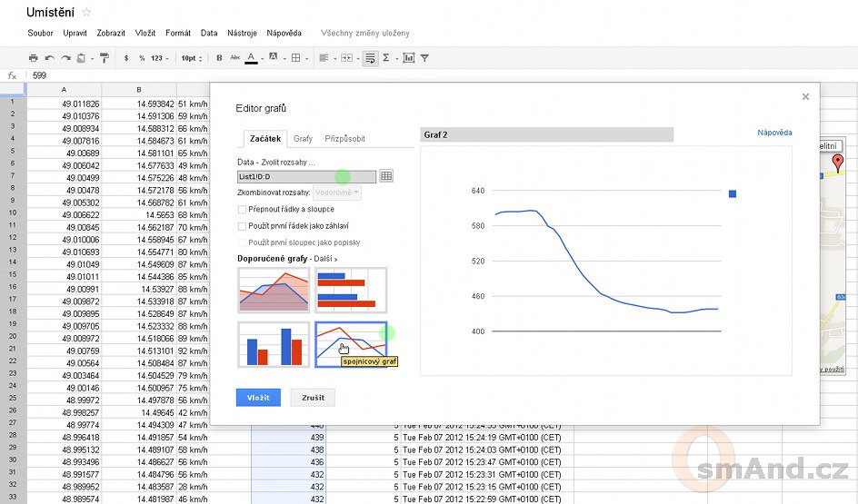Select column A header

click(x=64, y=89)
